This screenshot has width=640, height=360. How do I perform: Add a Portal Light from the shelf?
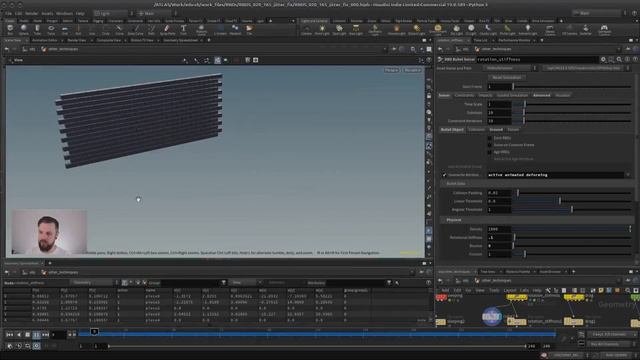pos(507,29)
